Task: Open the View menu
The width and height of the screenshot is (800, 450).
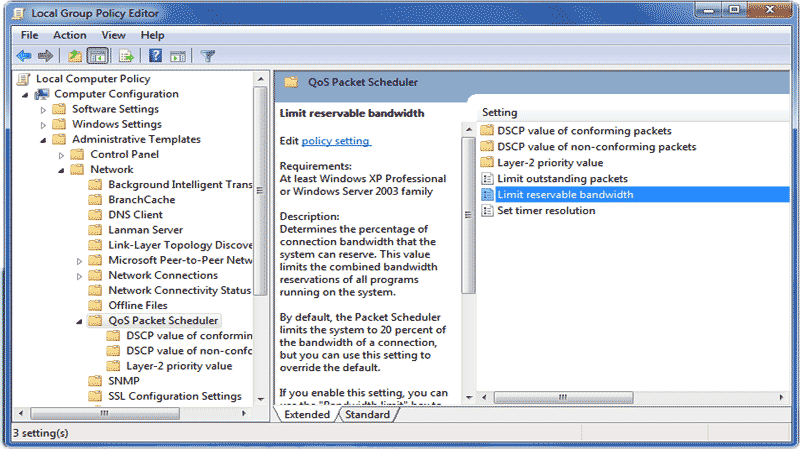Action: click(x=113, y=35)
